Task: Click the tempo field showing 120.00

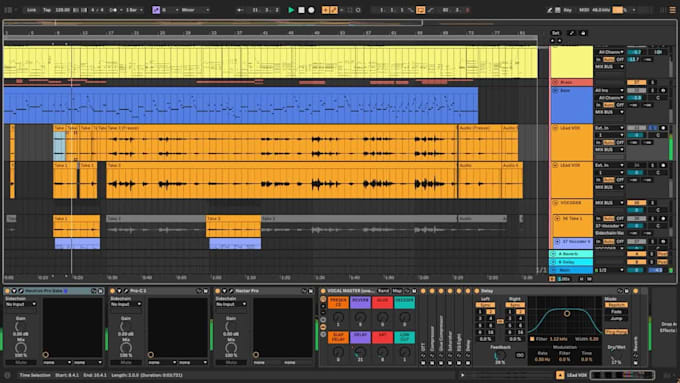Action: [x=62, y=10]
